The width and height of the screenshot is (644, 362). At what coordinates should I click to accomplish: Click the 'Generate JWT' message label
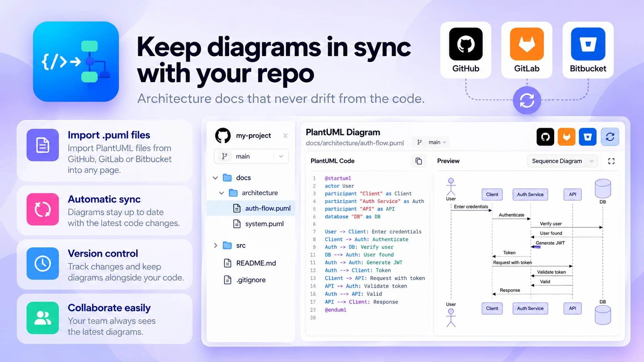pos(550,243)
